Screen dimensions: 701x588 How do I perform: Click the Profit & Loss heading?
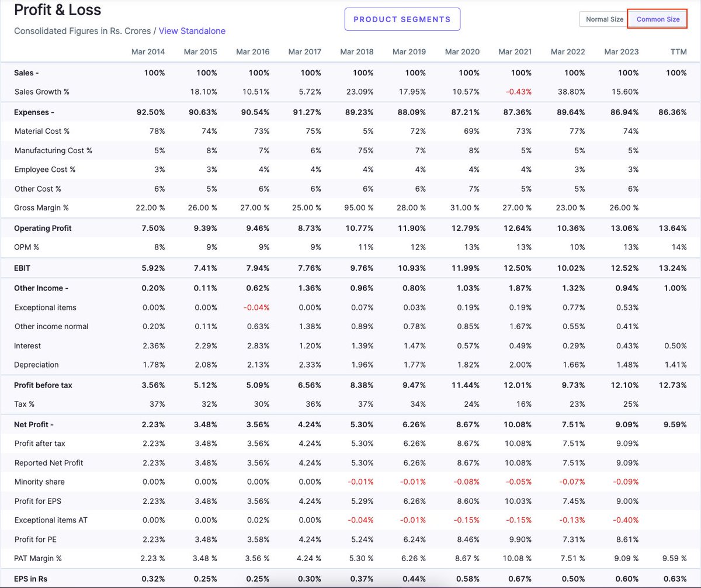pos(57,10)
